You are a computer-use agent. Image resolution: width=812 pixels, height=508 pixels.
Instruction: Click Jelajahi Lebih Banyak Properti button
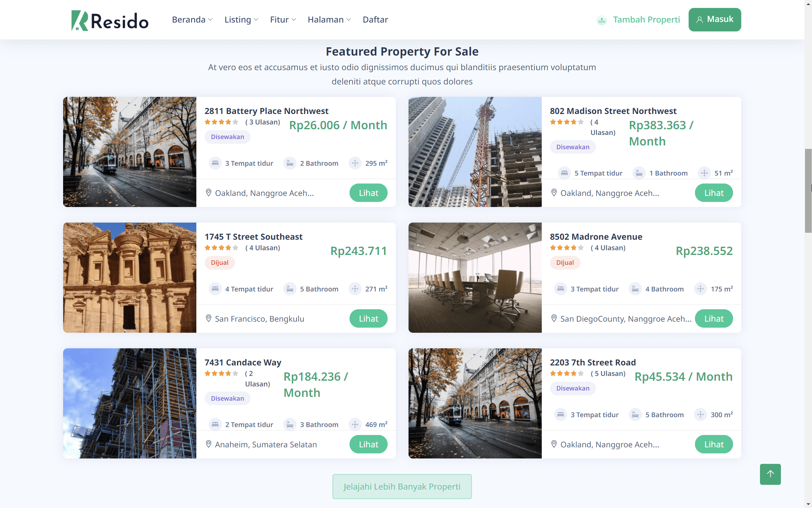(x=402, y=486)
